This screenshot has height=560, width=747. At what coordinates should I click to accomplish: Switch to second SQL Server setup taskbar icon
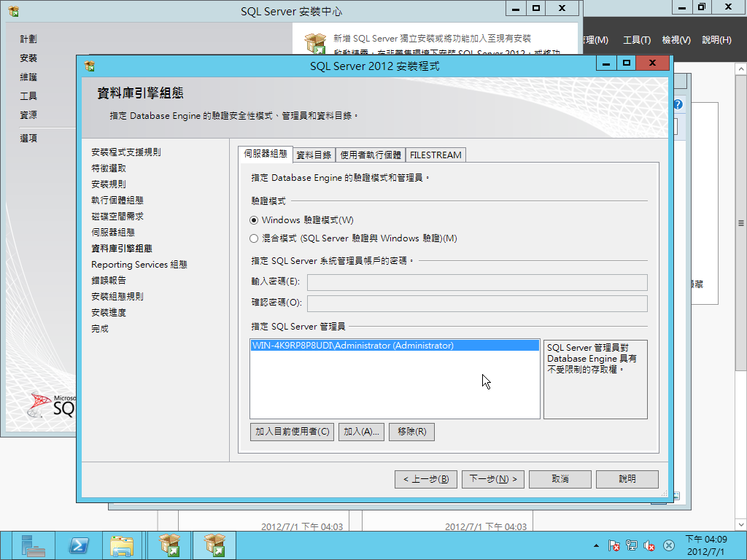pos(214,545)
